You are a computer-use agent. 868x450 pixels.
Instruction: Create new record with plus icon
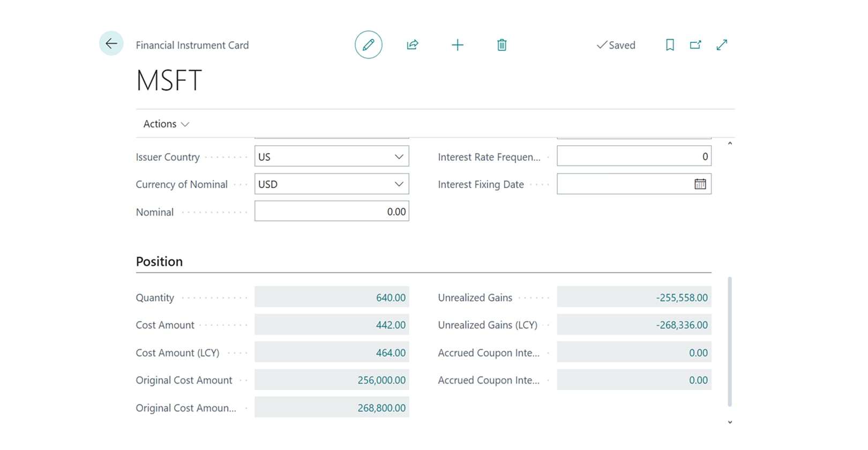[458, 45]
